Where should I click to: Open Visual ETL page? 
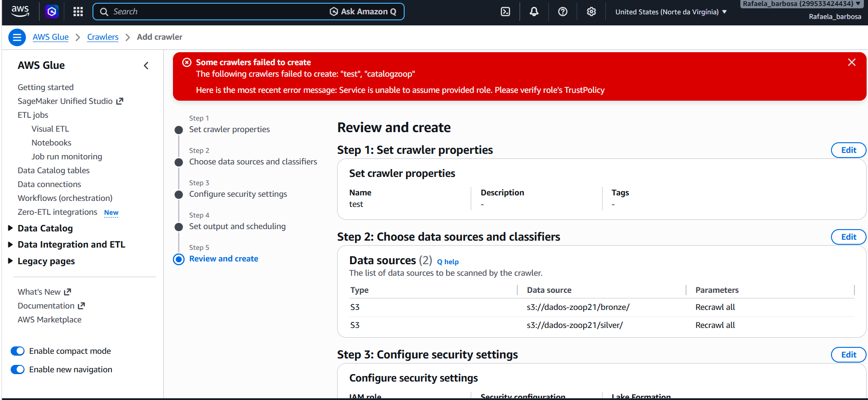[50, 129]
